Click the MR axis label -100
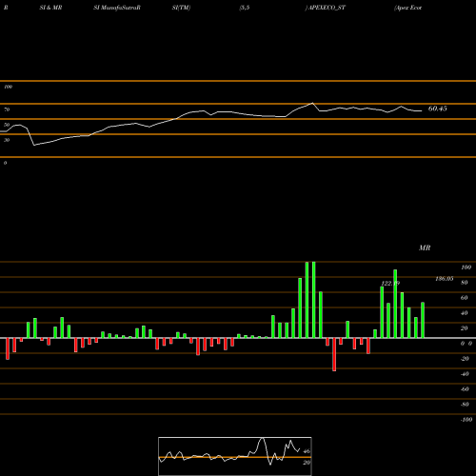Image resolution: width=476 pixels, height=476 pixels. pos(466,420)
